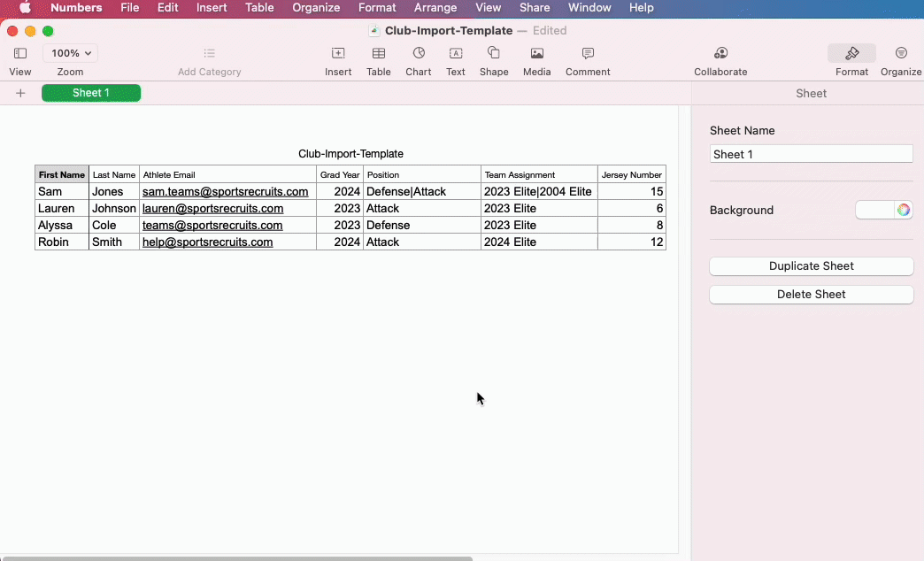Open the Organize menu in the menu bar
The height and width of the screenshot is (561, 924).
(x=316, y=8)
